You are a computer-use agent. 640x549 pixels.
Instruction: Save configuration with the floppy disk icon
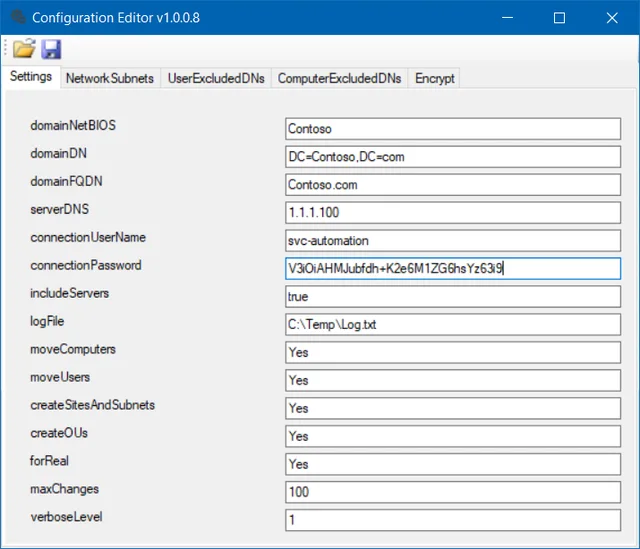point(51,49)
